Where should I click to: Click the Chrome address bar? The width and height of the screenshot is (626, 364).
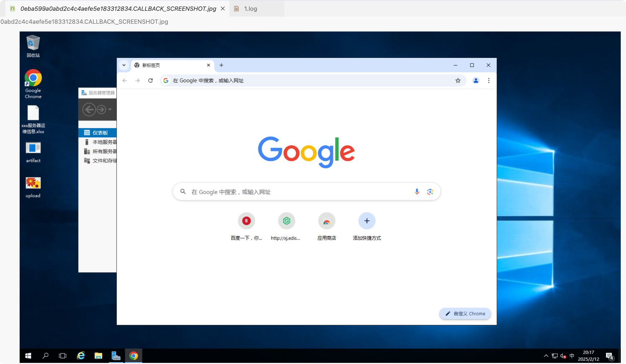(312, 80)
